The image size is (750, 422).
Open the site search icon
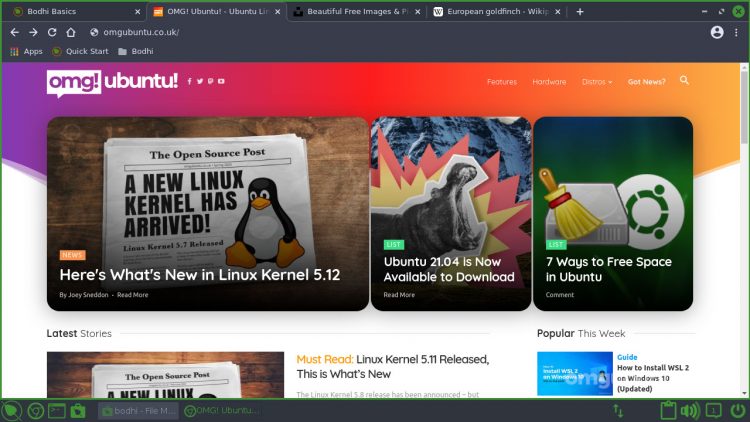684,80
